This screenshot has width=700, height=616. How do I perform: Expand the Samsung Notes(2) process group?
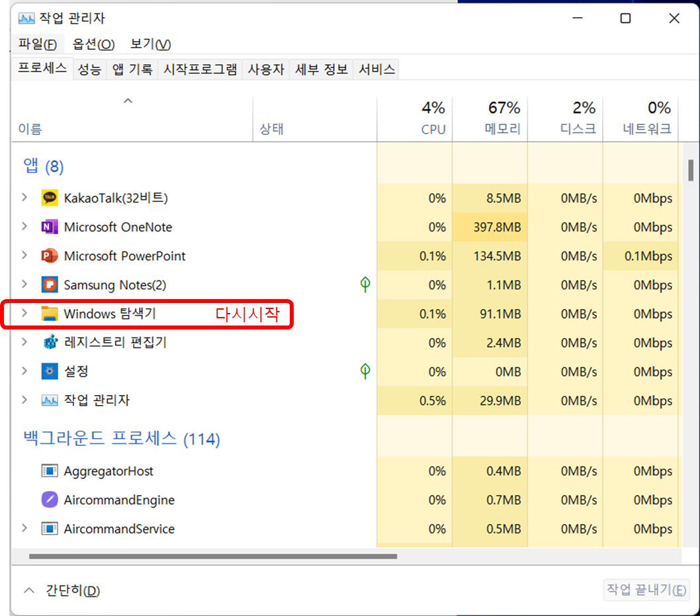(x=24, y=285)
